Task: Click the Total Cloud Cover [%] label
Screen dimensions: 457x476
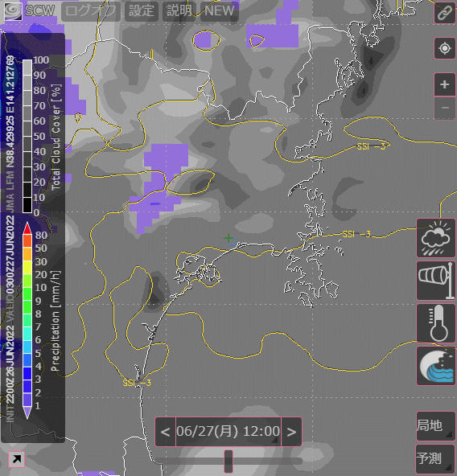Action: coord(56,137)
